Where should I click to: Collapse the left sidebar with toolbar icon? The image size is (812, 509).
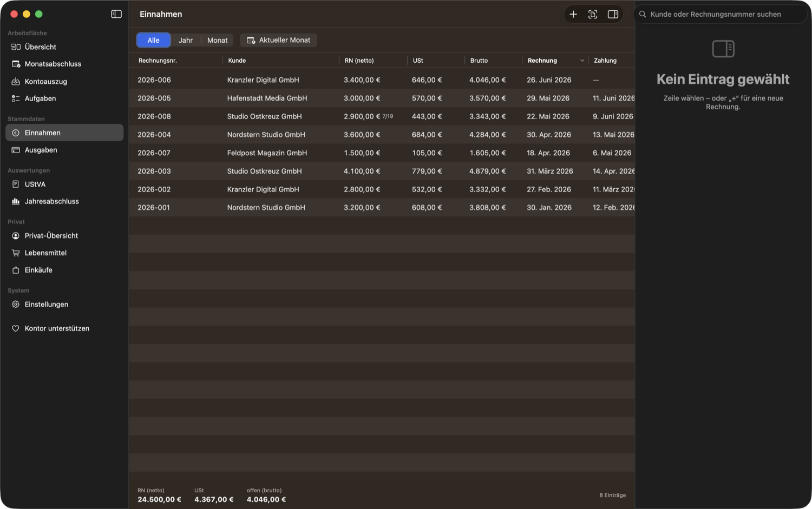[116, 14]
